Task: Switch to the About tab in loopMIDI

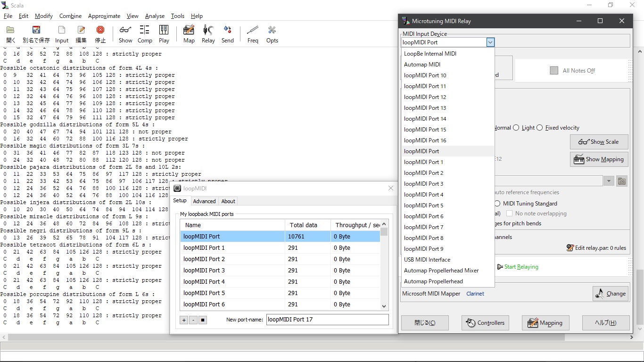Action: (x=228, y=201)
